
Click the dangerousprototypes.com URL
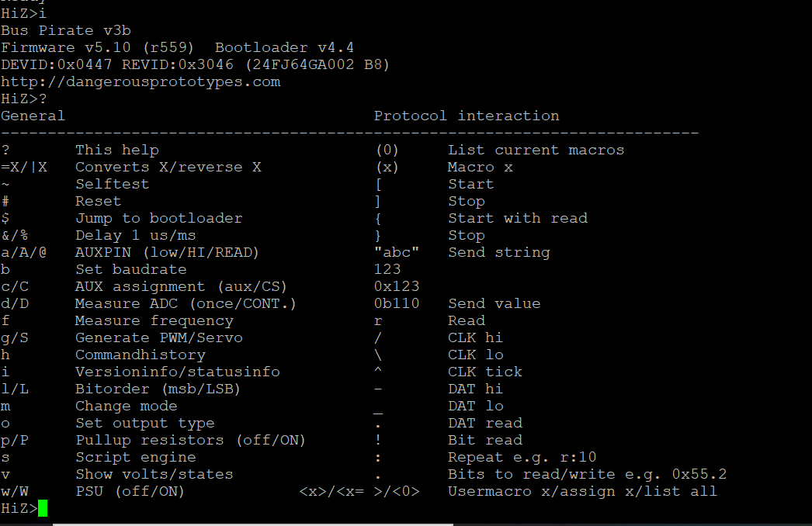point(141,81)
